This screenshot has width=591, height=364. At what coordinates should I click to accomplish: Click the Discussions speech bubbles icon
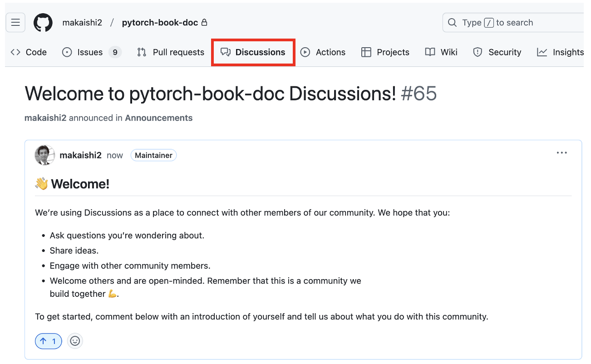coord(226,52)
